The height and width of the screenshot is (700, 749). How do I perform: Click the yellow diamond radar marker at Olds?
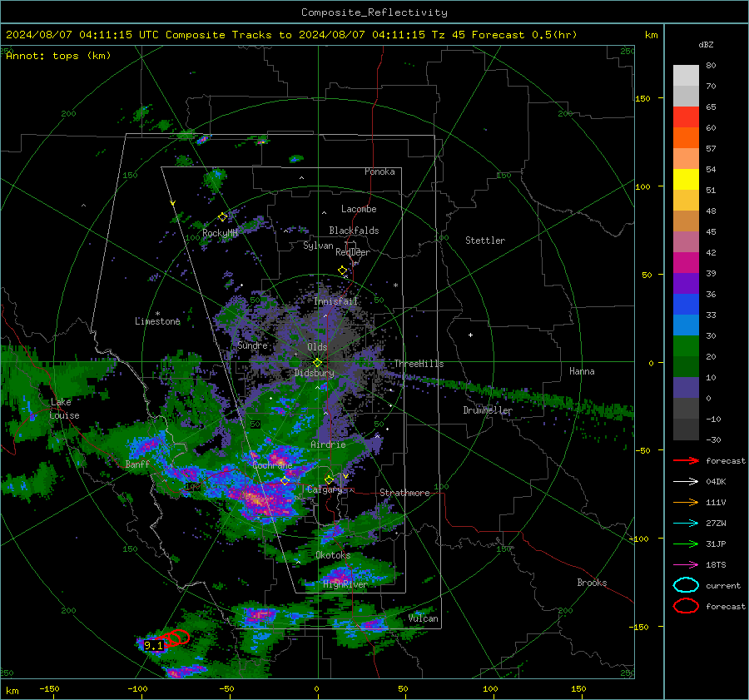[x=317, y=363]
